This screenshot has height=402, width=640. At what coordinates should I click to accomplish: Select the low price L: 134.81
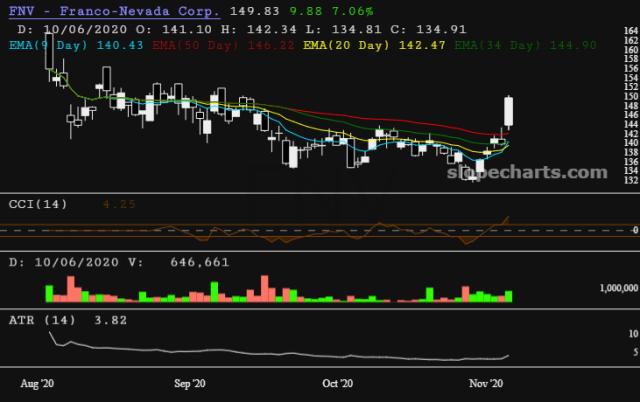point(343,29)
